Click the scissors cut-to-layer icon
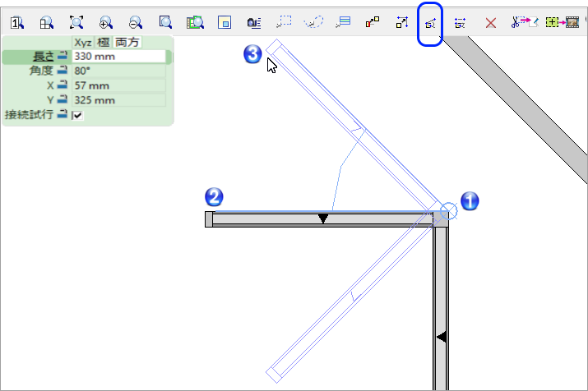This screenshot has width=588, height=391. [x=525, y=22]
